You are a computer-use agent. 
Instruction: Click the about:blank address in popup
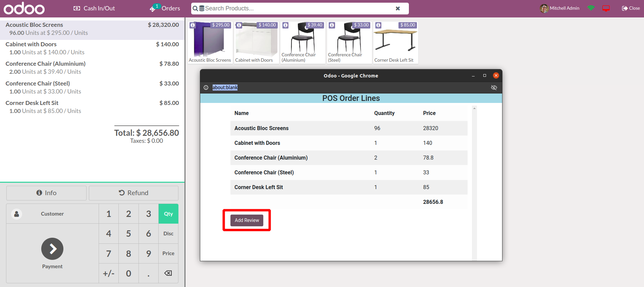(225, 88)
